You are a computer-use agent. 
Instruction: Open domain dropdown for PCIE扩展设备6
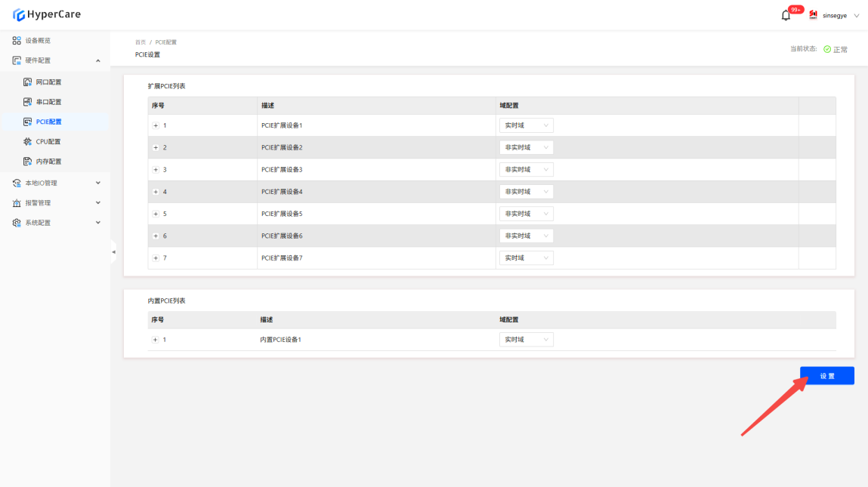pos(526,236)
